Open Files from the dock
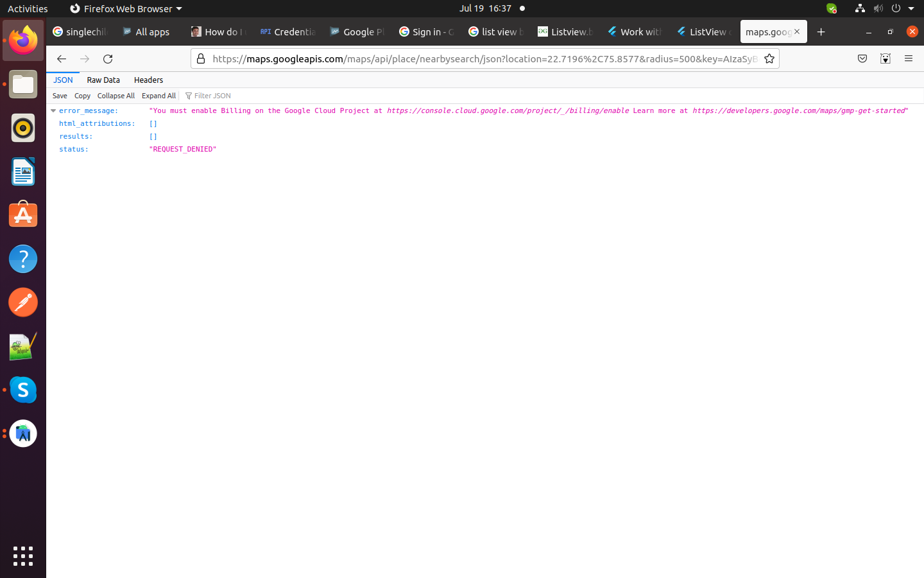Screen dimensions: 924x578 click(23, 85)
